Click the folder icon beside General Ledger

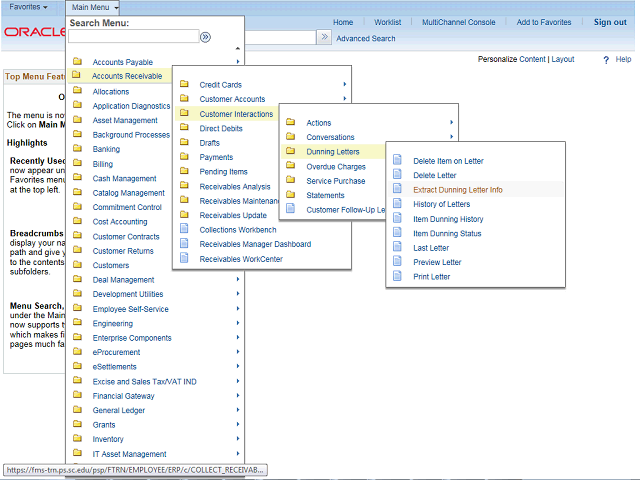(77, 410)
